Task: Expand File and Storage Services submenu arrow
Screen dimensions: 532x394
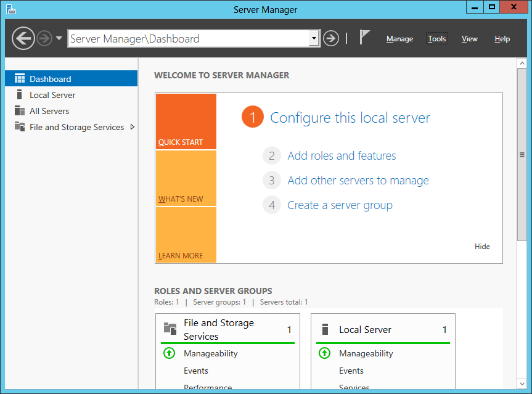Action: [132, 127]
